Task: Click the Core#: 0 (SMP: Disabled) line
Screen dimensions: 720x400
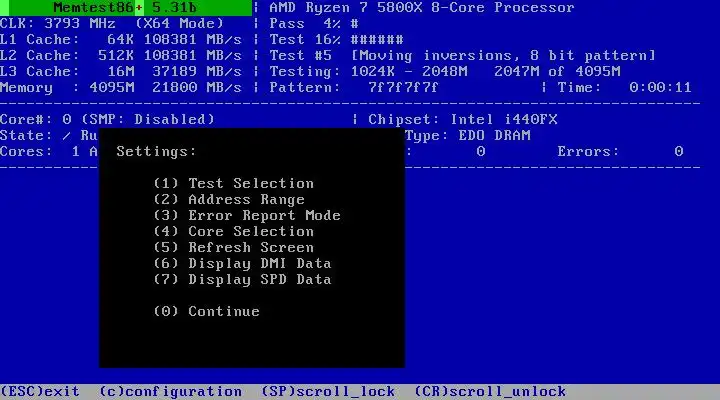Action: 107,119
